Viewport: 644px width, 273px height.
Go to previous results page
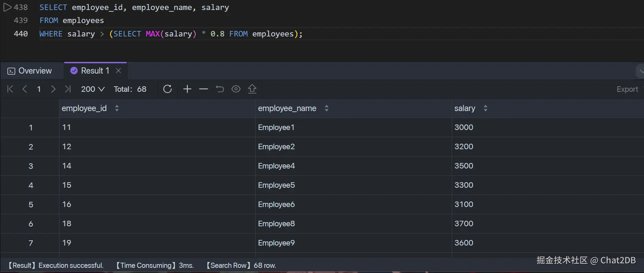[x=24, y=89]
